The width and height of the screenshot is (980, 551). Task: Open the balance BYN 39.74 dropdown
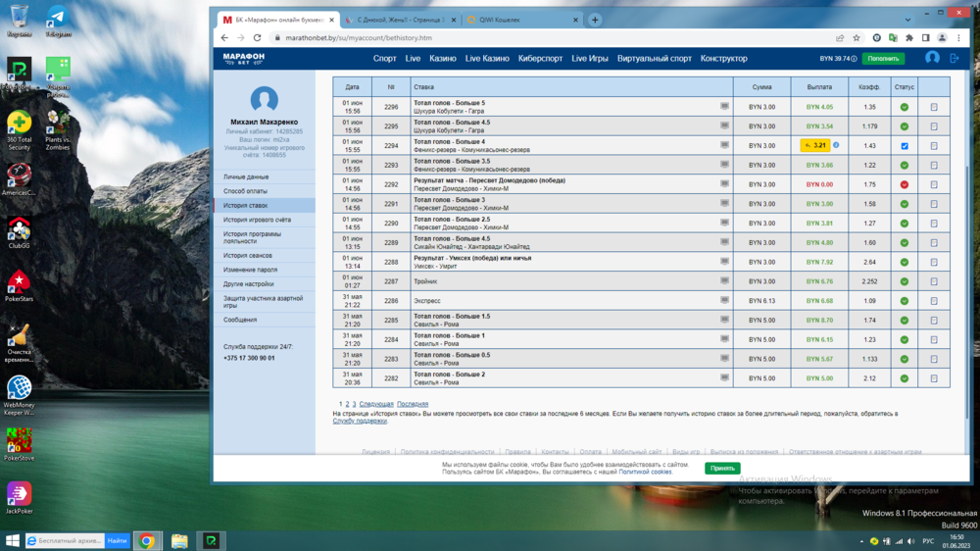click(838, 59)
